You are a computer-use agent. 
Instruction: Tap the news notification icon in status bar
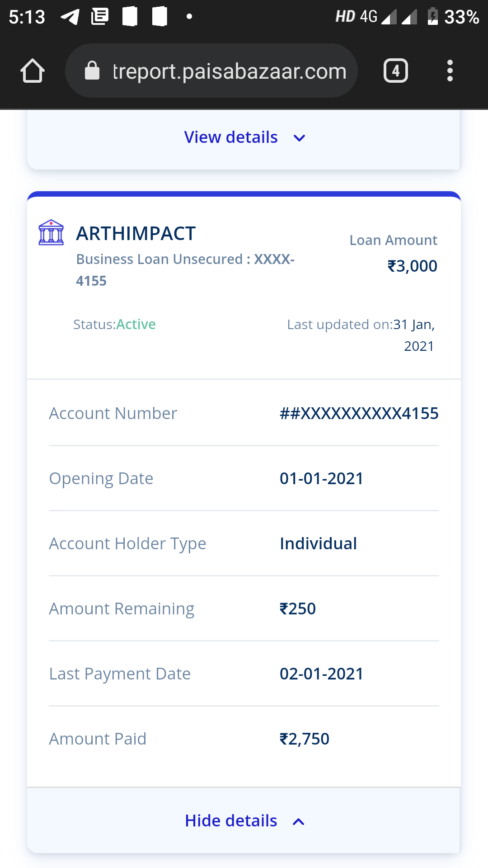[x=100, y=17]
